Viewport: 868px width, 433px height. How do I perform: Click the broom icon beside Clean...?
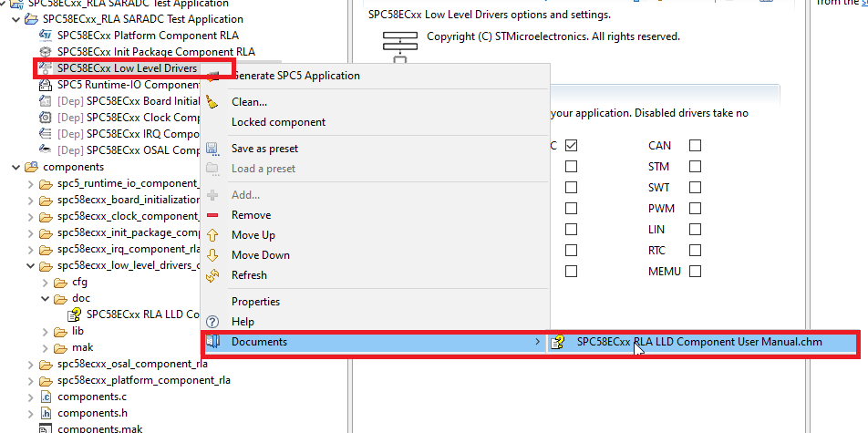(x=212, y=102)
